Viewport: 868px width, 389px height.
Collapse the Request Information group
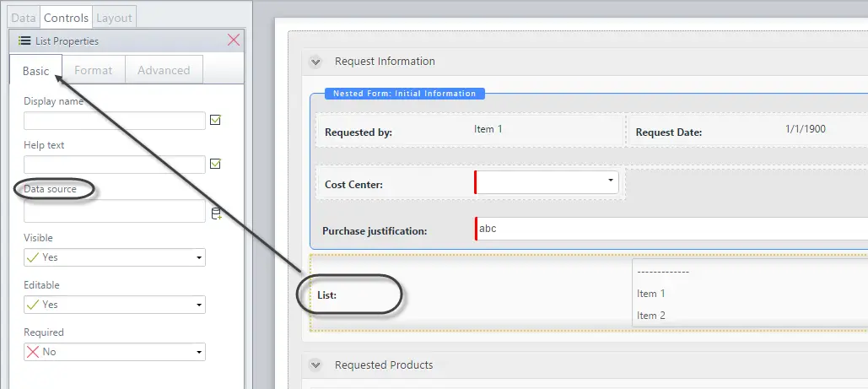[x=315, y=62]
